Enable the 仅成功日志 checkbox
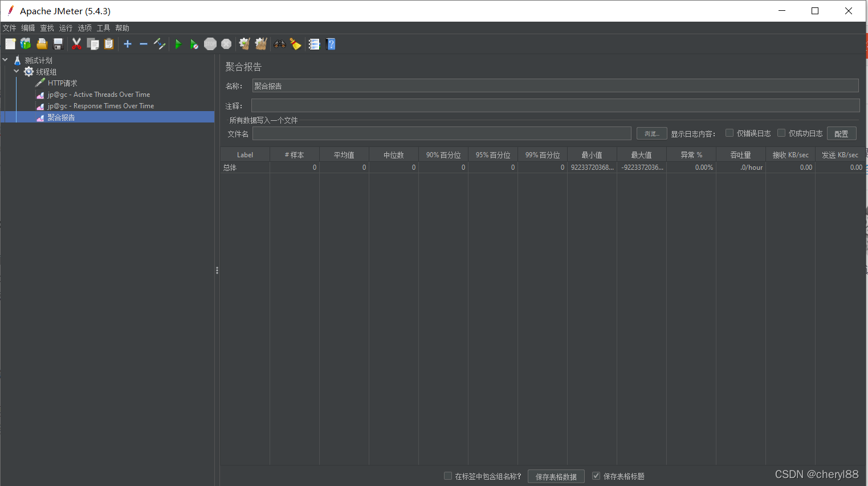This screenshot has height=486, width=868. click(x=781, y=133)
